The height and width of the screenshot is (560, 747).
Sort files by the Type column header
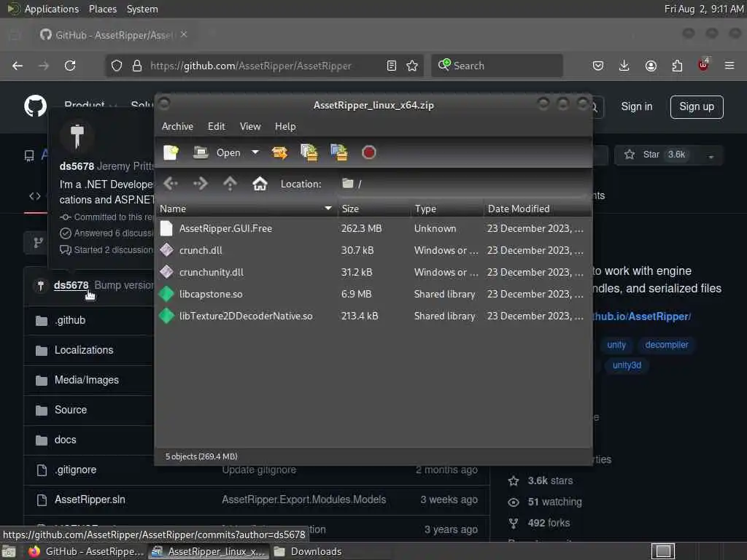pyautogui.click(x=447, y=209)
